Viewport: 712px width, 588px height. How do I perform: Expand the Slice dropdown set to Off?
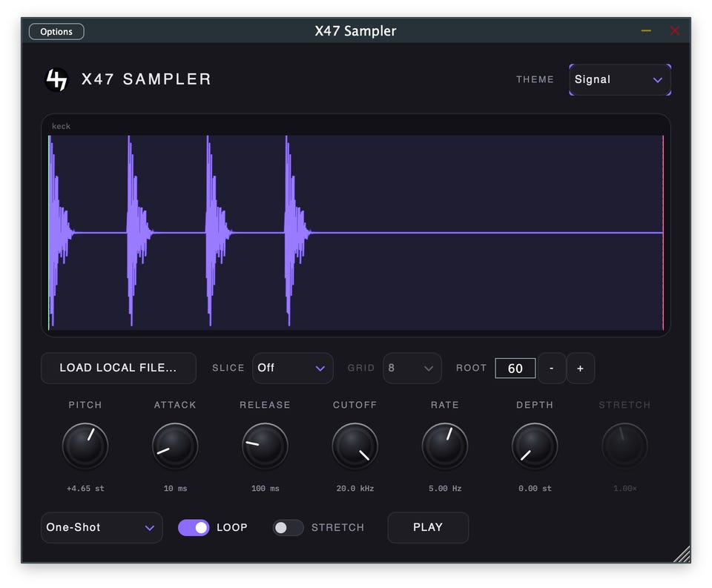click(292, 368)
